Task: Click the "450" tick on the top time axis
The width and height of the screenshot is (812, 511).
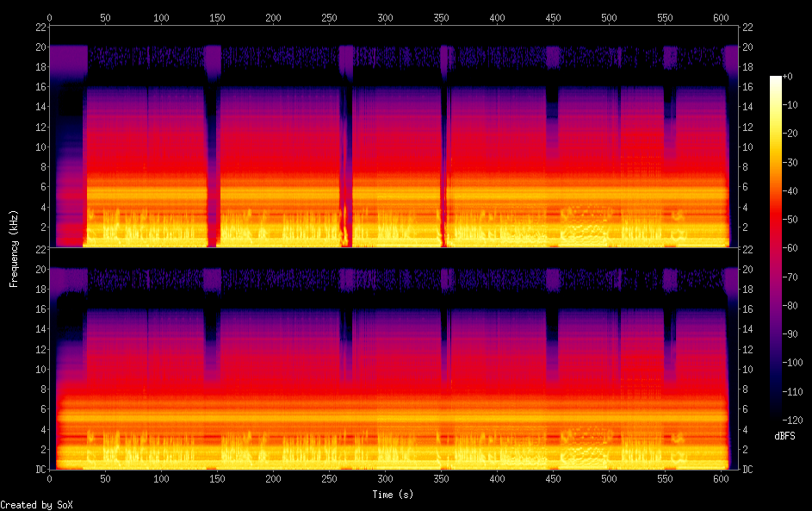Action: (553, 17)
